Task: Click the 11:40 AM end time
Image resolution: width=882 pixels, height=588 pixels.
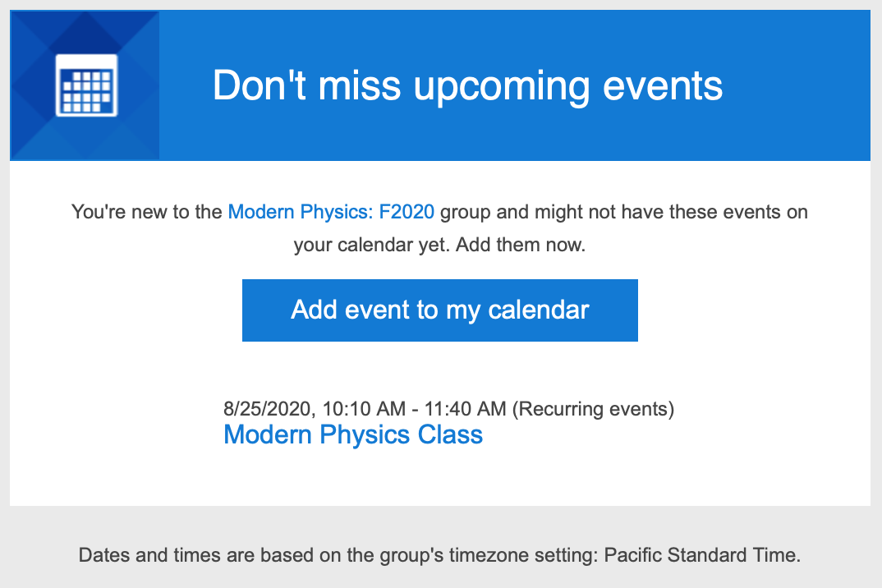Action: [465, 408]
